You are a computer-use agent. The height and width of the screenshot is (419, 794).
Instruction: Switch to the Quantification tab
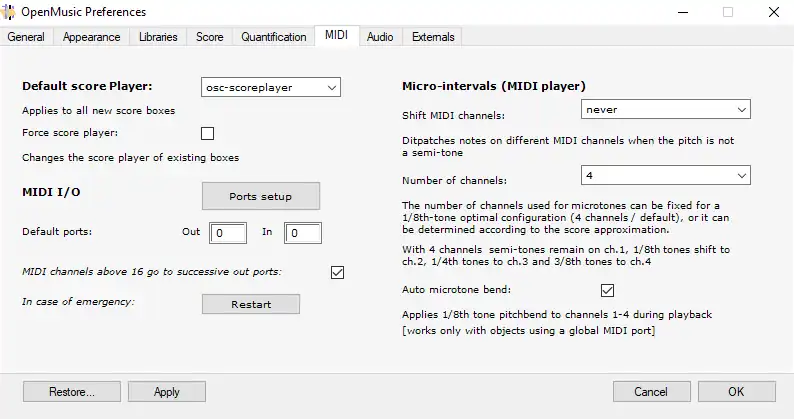(273, 37)
